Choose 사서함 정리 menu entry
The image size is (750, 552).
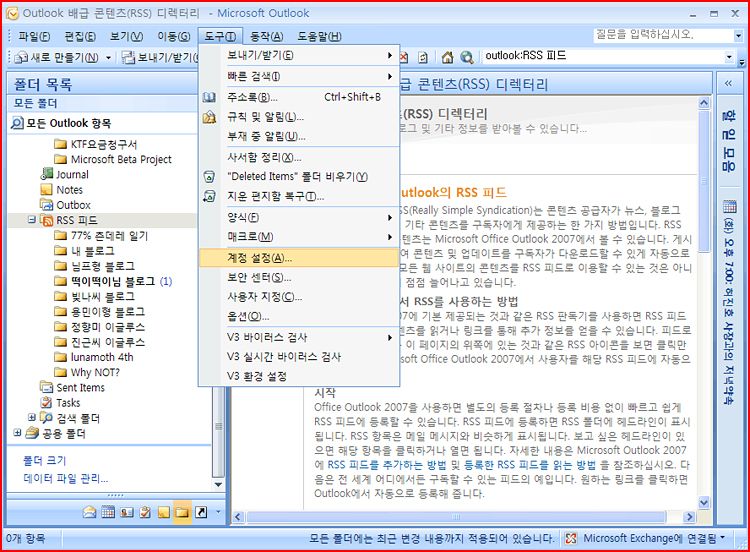click(299, 157)
